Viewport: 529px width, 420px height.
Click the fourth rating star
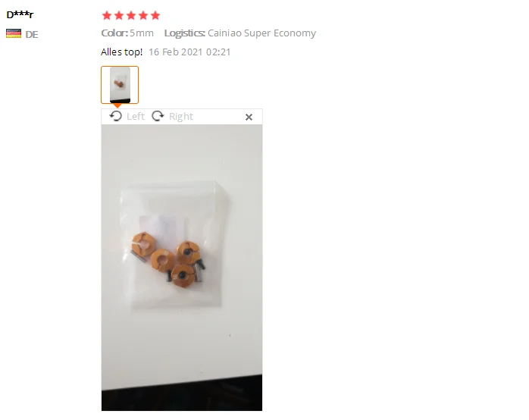143,15
